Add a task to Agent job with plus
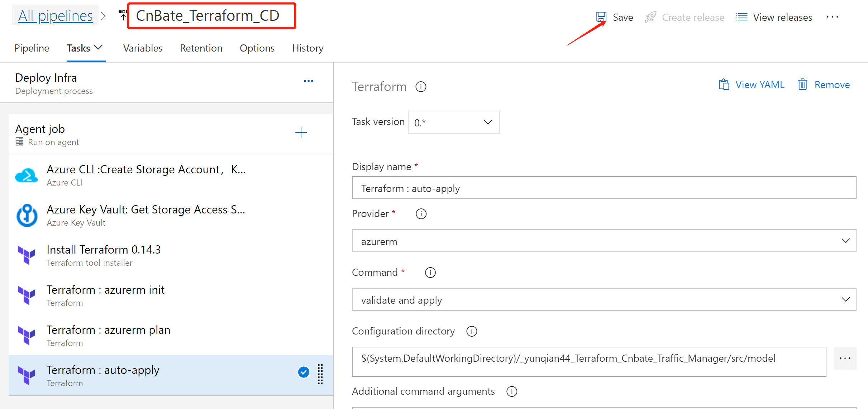The height and width of the screenshot is (409, 868). point(301,133)
